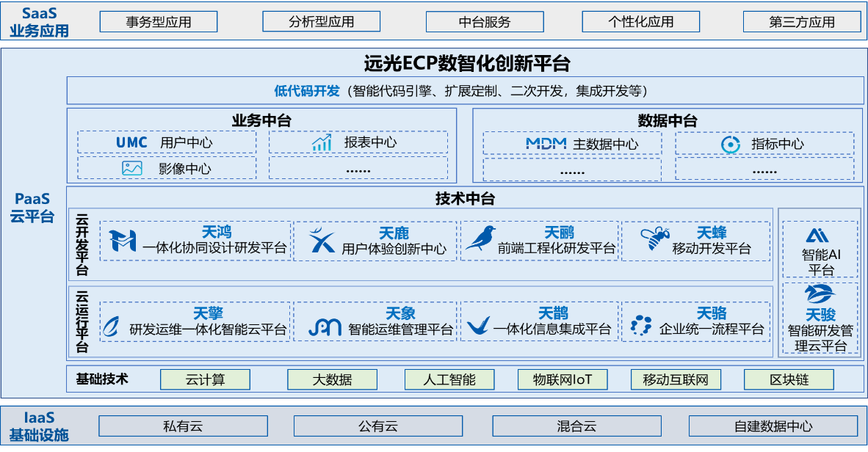Click the 企业统一流程平台 text
Screen dimensions: 868x452
[712, 329]
